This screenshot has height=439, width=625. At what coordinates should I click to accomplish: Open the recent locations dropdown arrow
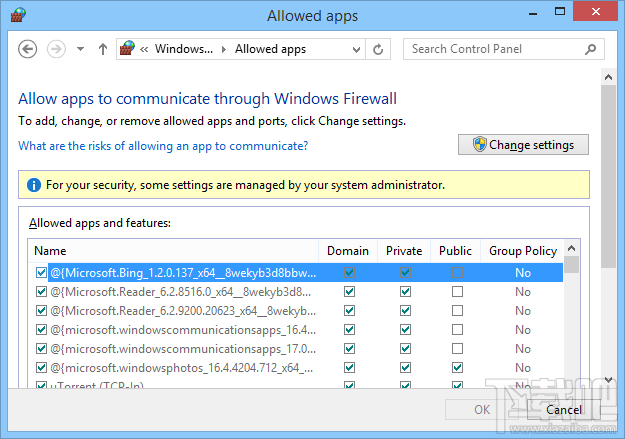(81, 49)
